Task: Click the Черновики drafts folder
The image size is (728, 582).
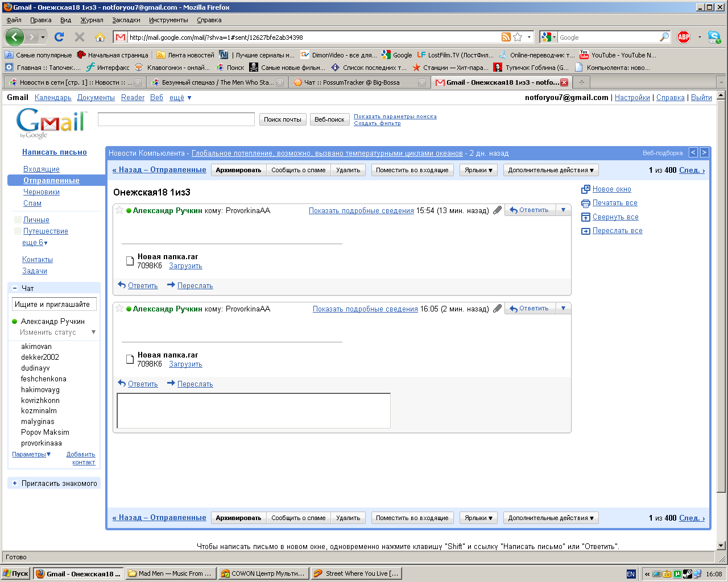Action: (42, 192)
